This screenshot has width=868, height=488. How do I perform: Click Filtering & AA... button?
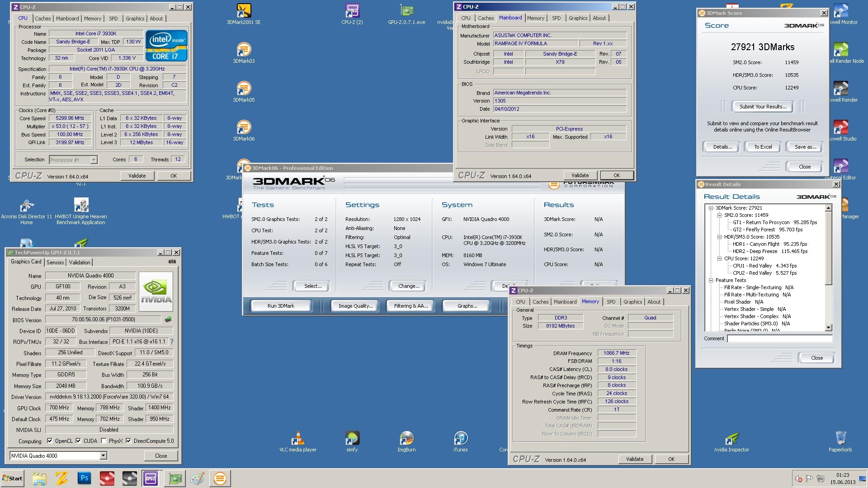pos(410,306)
